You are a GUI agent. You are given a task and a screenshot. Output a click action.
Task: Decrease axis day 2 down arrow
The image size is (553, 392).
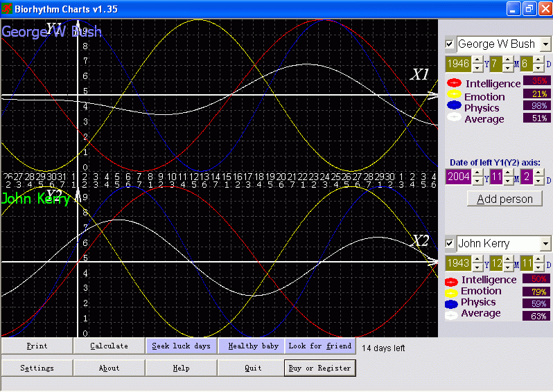coord(538,181)
